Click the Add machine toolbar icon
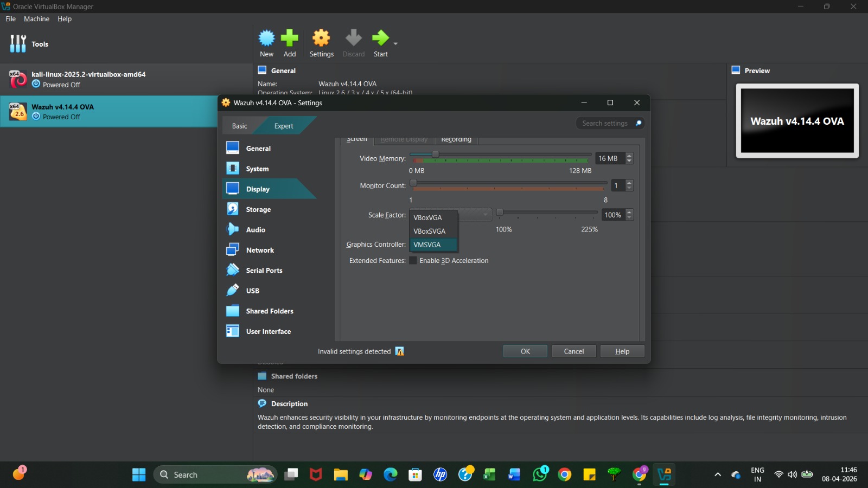868x488 pixels. [x=290, y=43]
